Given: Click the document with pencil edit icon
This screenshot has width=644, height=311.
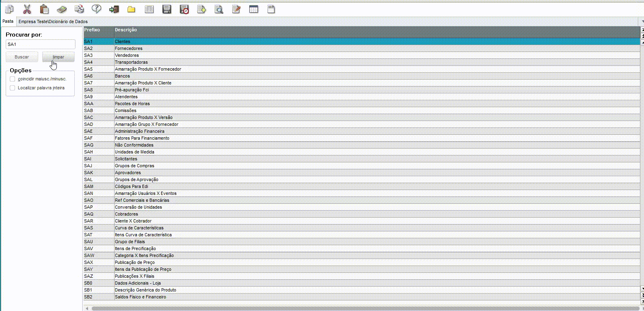Looking at the screenshot, I should click(236, 9).
